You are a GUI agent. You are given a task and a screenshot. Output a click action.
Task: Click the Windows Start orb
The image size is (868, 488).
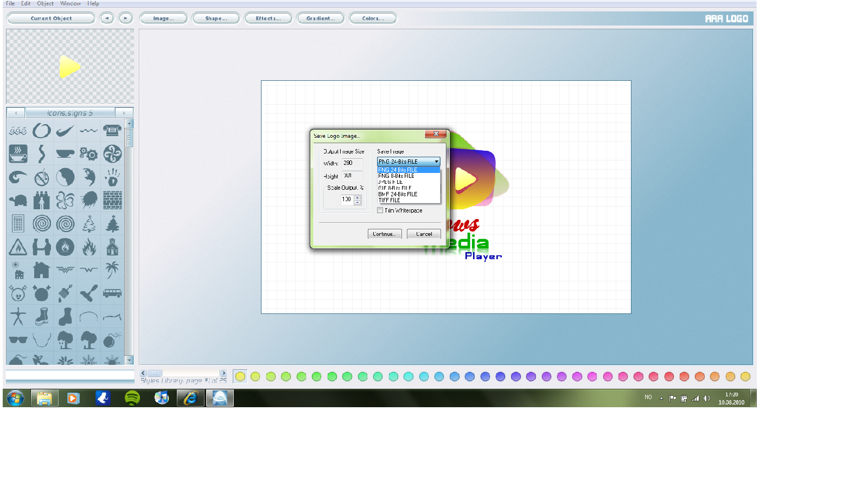click(15, 398)
